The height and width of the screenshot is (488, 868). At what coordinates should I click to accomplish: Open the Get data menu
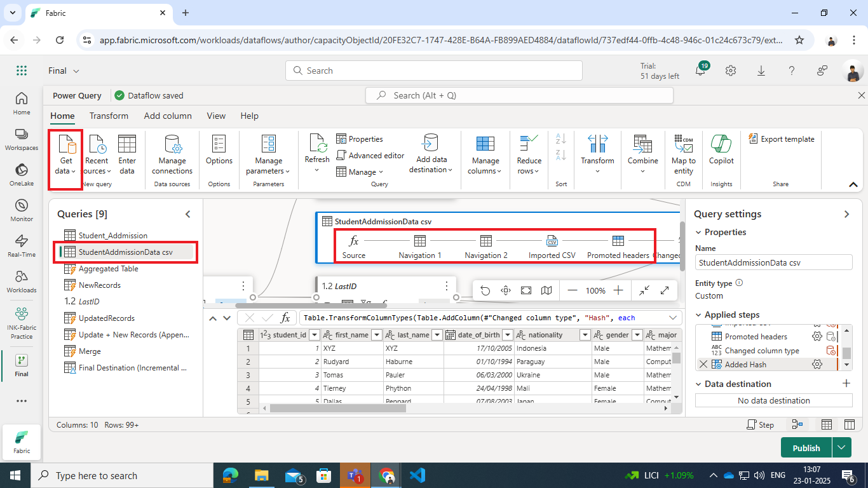[65, 154]
